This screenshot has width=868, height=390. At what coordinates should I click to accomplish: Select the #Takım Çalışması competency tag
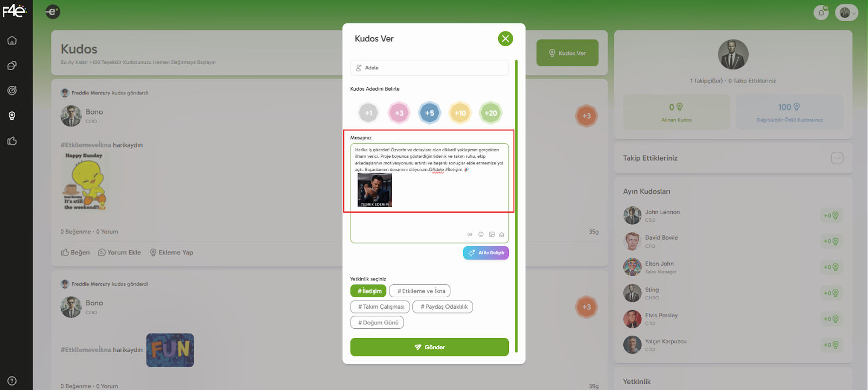[380, 306]
